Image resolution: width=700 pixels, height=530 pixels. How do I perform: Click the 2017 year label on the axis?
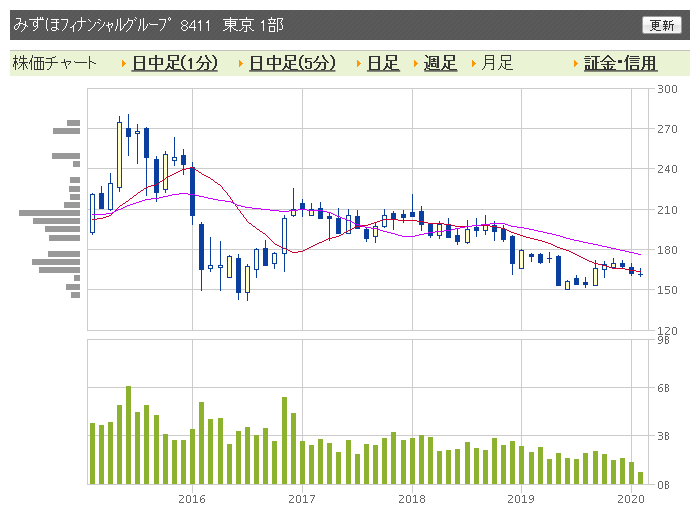click(x=302, y=499)
